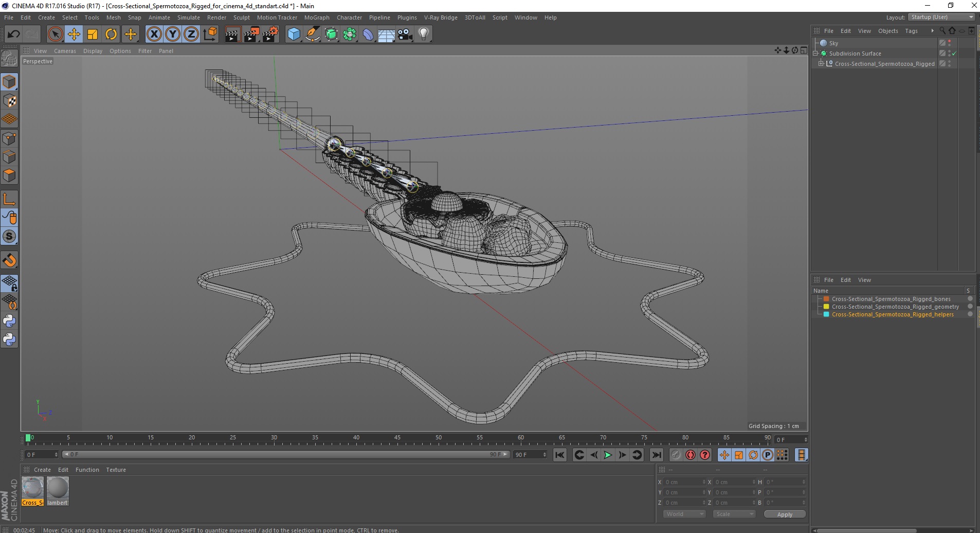Image resolution: width=980 pixels, height=533 pixels.
Task: Open the green MoGraph array icon
Action: click(350, 34)
